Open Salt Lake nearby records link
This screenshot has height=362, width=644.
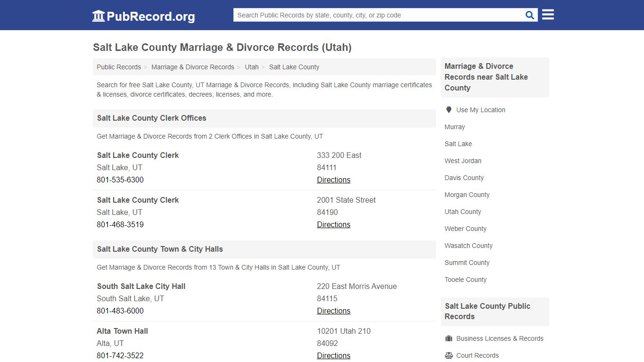(x=458, y=144)
